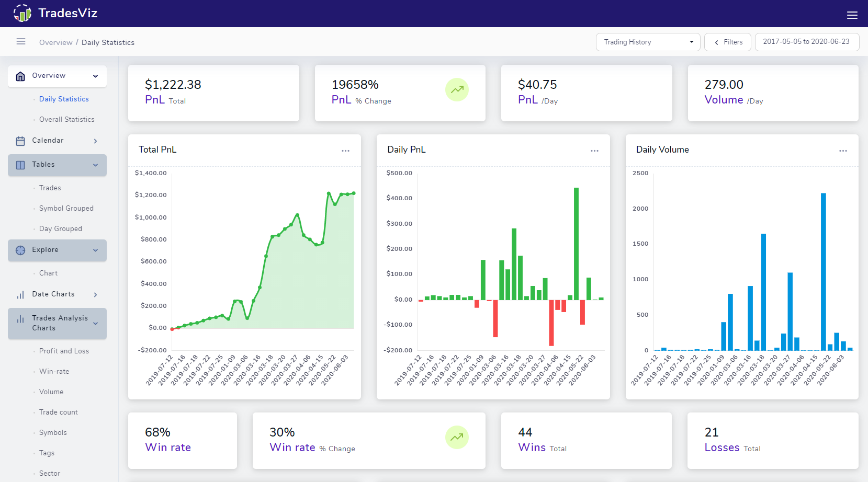Open the Total PnL chart options menu

[x=345, y=151]
